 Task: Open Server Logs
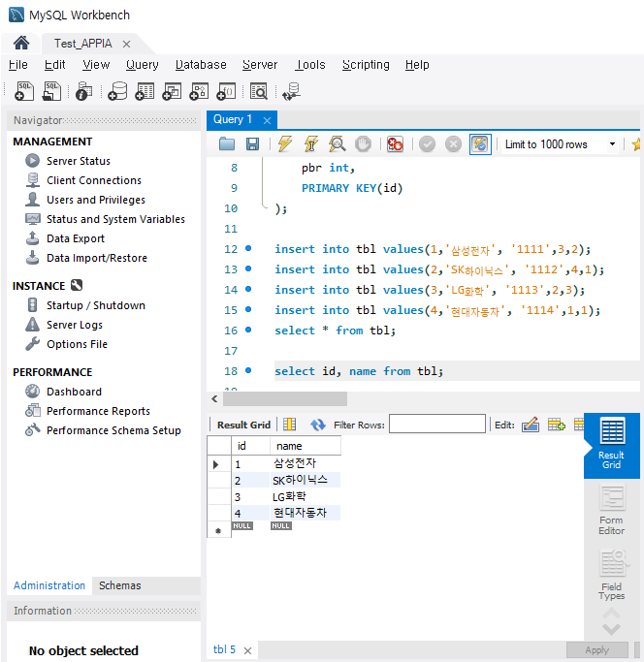[x=75, y=325]
